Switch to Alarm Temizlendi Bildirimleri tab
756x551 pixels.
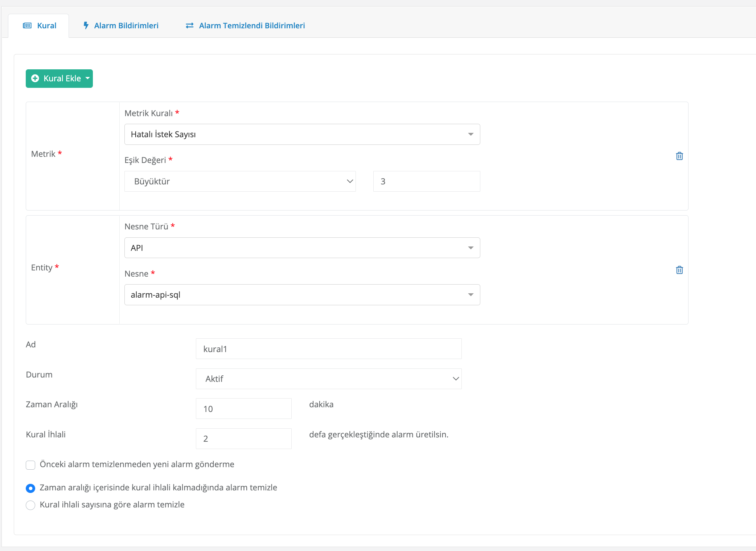(x=245, y=25)
